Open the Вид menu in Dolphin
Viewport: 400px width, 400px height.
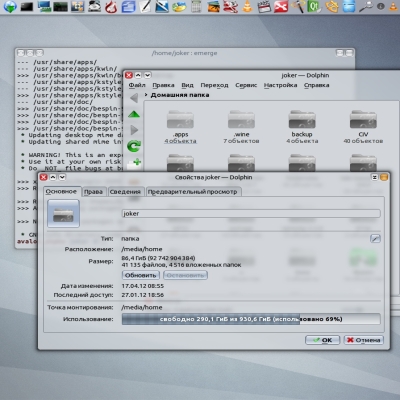pyautogui.click(x=187, y=85)
